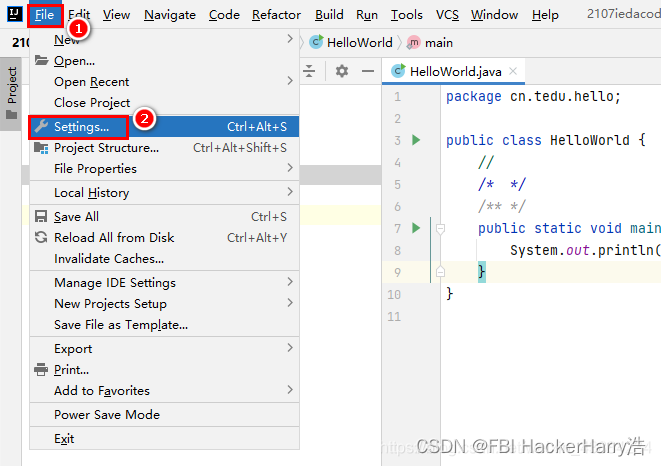Click the HelloWorld.java tab file icon
Image resolution: width=661 pixels, height=466 pixels.
point(398,71)
